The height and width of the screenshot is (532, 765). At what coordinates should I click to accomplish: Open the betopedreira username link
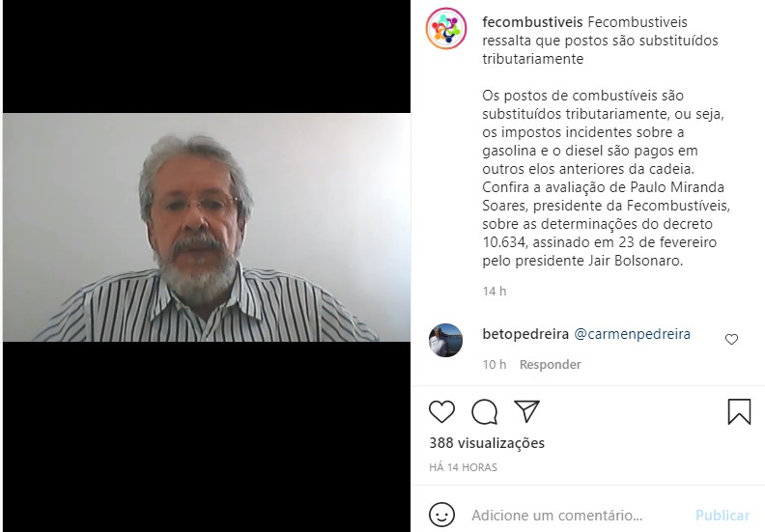pyautogui.click(x=525, y=334)
